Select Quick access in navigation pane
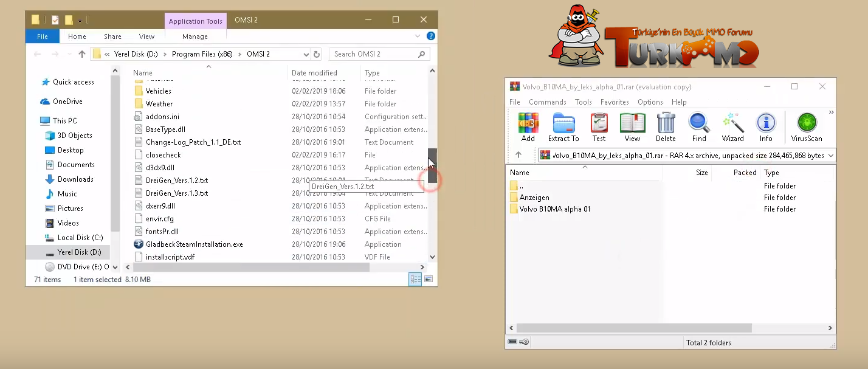The width and height of the screenshot is (868, 369). [73, 82]
